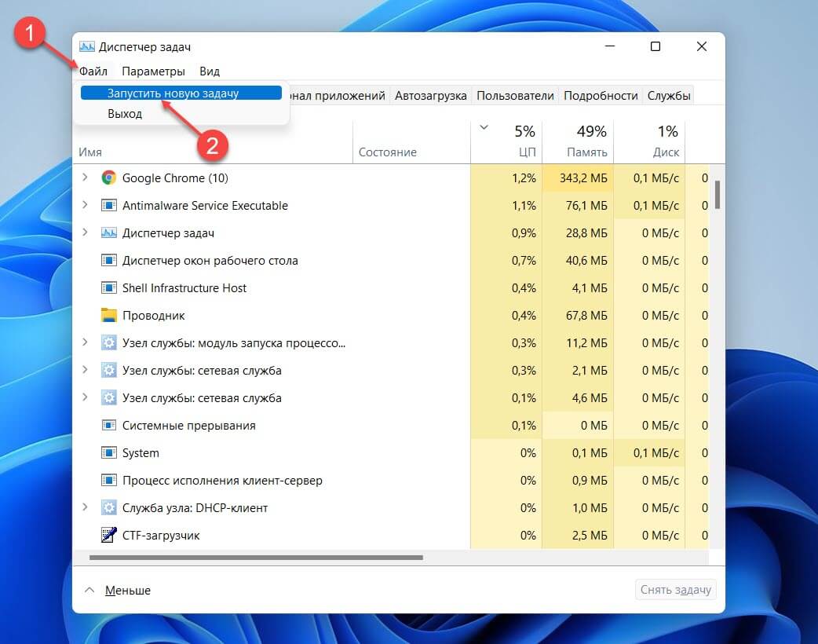
Task: Sort by the 1% Диск column header
Action: click(649, 142)
